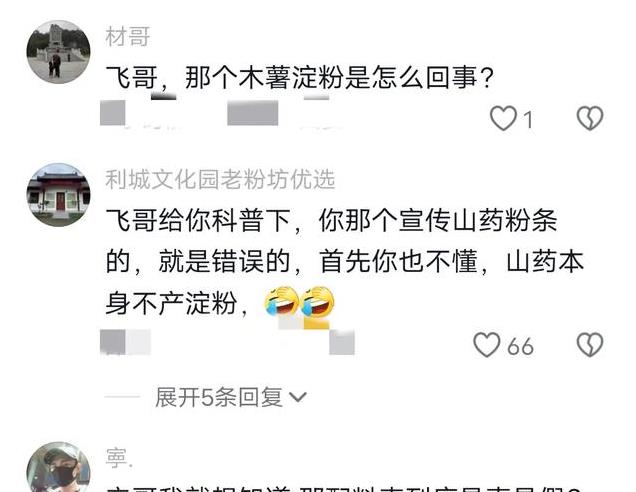Select comment starting 飞哥给你科普下
636x492 pixels.
[x=345, y=262]
